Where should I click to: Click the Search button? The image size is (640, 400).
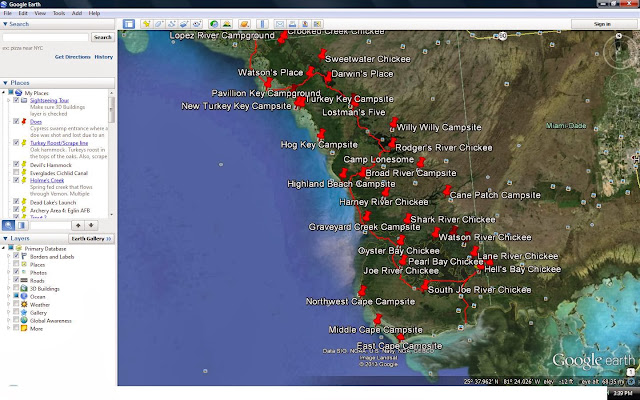tap(102, 37)
